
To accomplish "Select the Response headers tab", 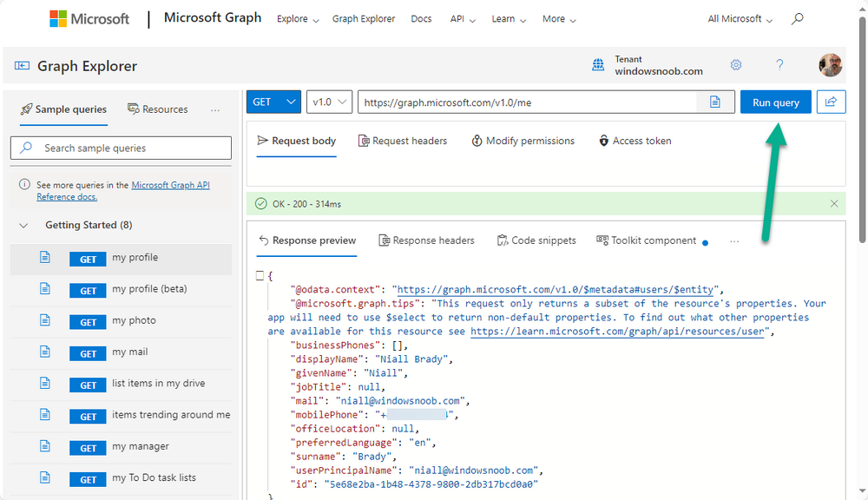I will [426, 240].
